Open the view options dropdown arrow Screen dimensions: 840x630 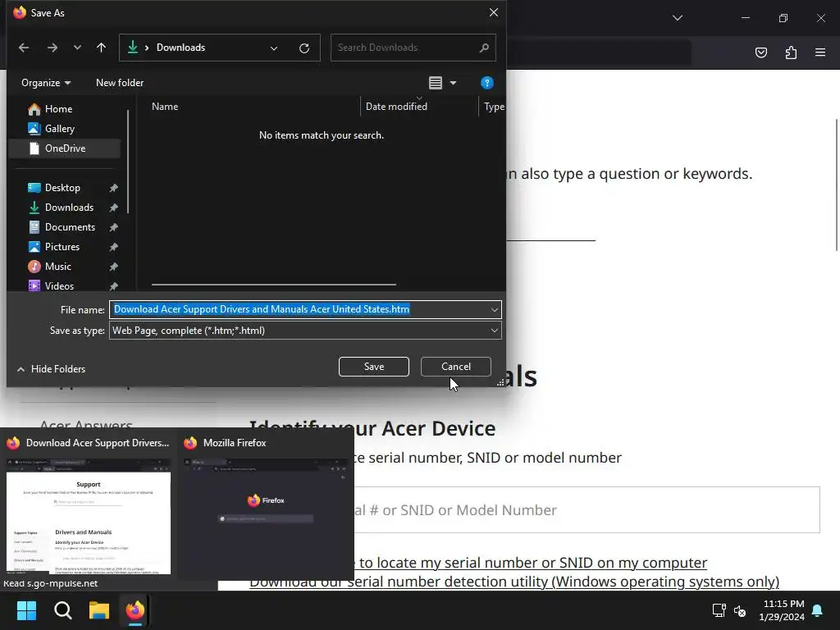click(453, 83)
